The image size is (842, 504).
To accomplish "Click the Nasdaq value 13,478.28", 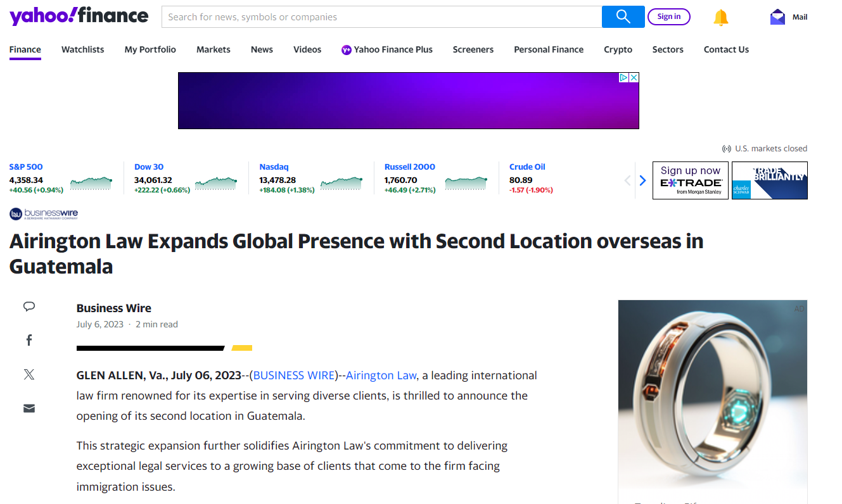I will pyautogui.click(x=277, y=180).
